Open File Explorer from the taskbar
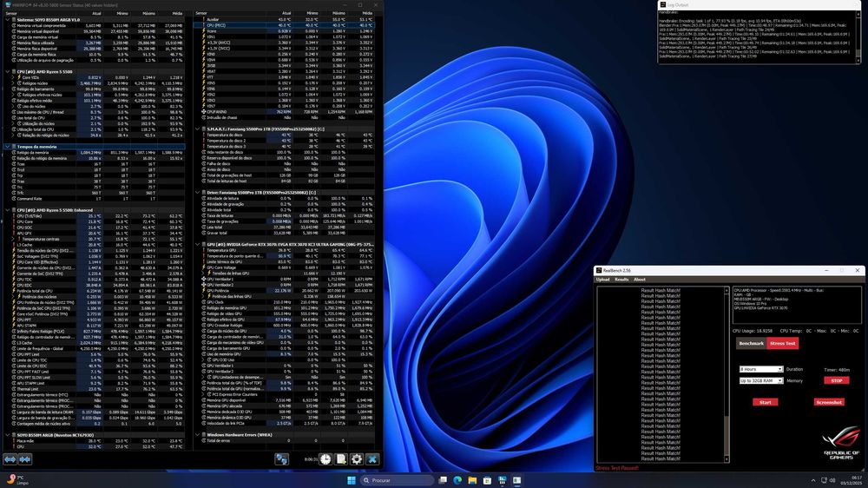 click(x=472, y=480)
